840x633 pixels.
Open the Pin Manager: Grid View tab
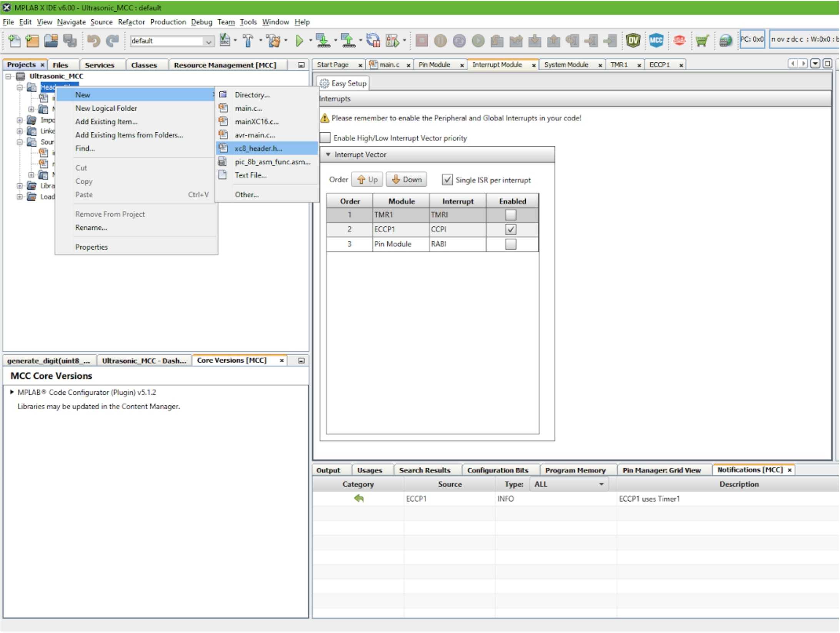(x=662, y=470)
